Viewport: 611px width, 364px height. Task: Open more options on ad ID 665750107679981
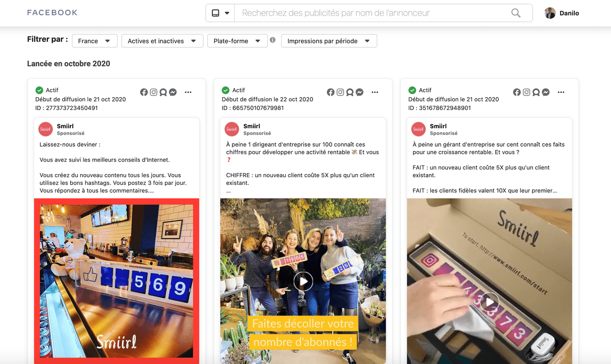[x=375, y=92]
